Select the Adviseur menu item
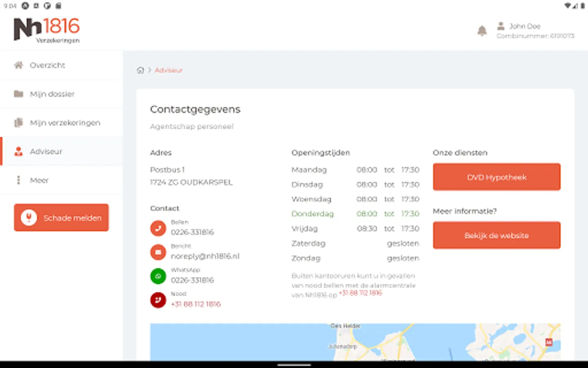This screenshot has height=368, width=588. pos(61,151)
